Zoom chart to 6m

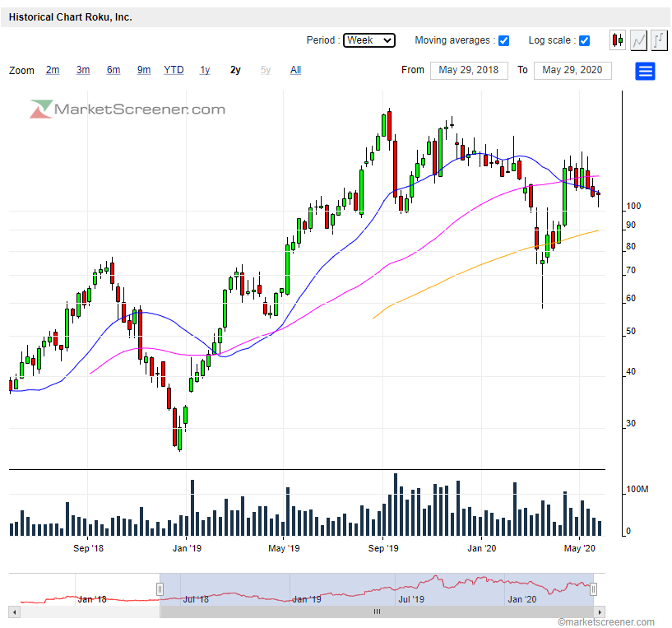click(x=114, y=70)
